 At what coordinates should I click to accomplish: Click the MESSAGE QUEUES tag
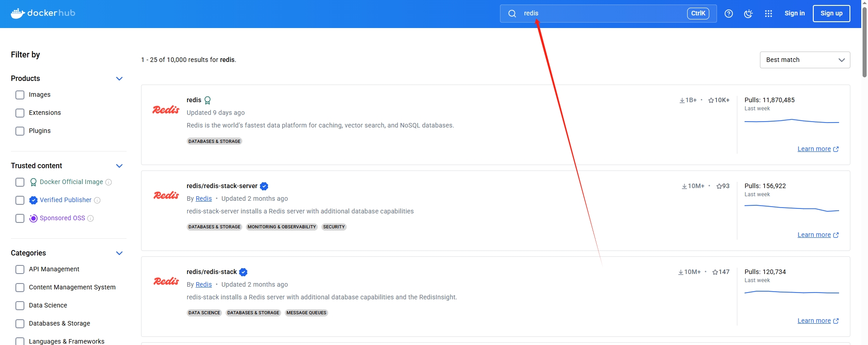pos(307,313)
